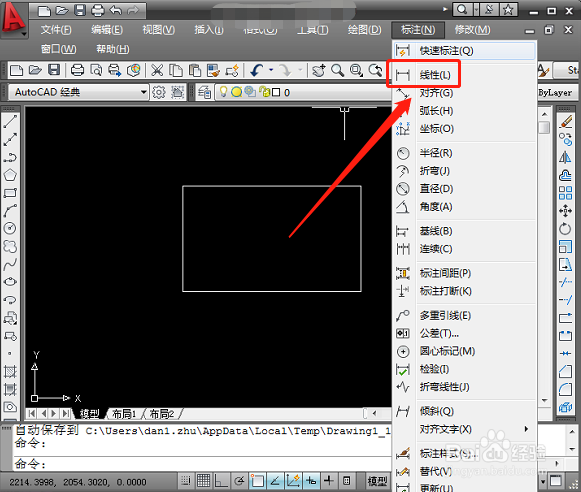581x492 pixels.
Task: Toggle Lineweight display in status bar
Action: (329, 481)
